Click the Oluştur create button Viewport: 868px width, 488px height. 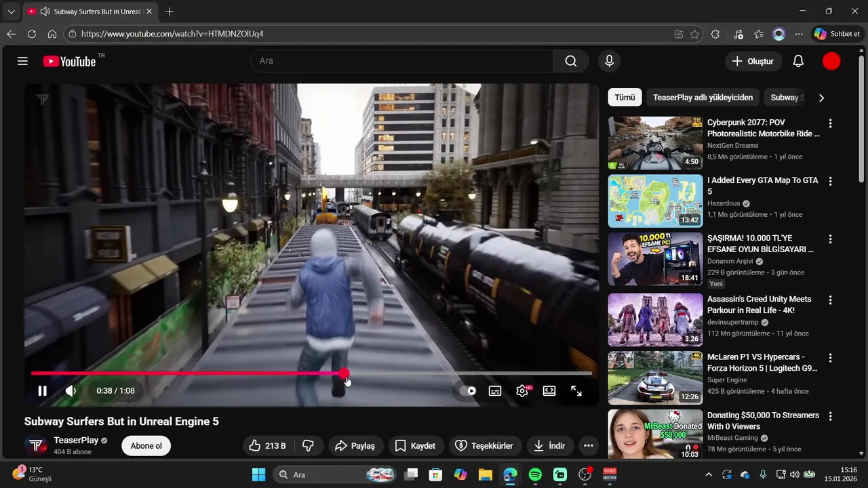[x=753, y=61]
